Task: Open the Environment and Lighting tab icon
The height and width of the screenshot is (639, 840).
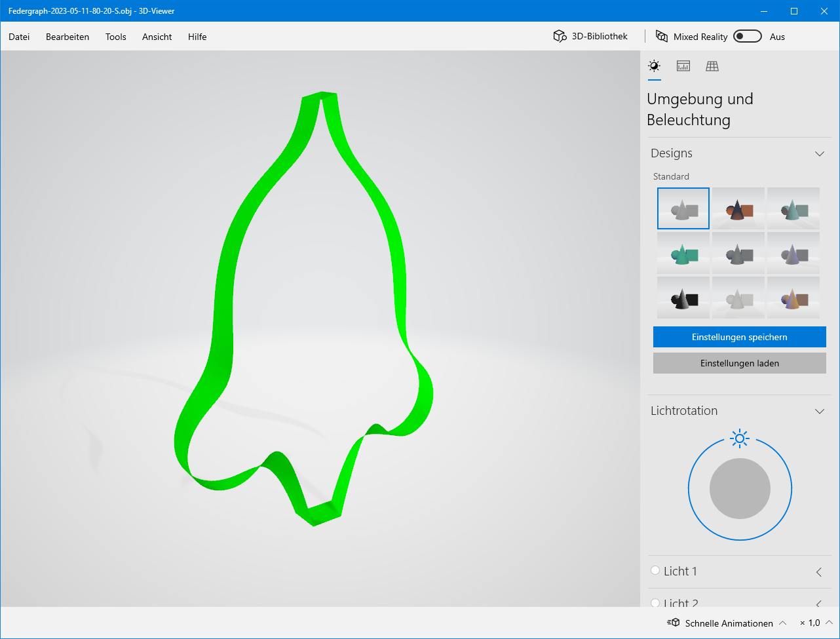Action: click(654, 66)
